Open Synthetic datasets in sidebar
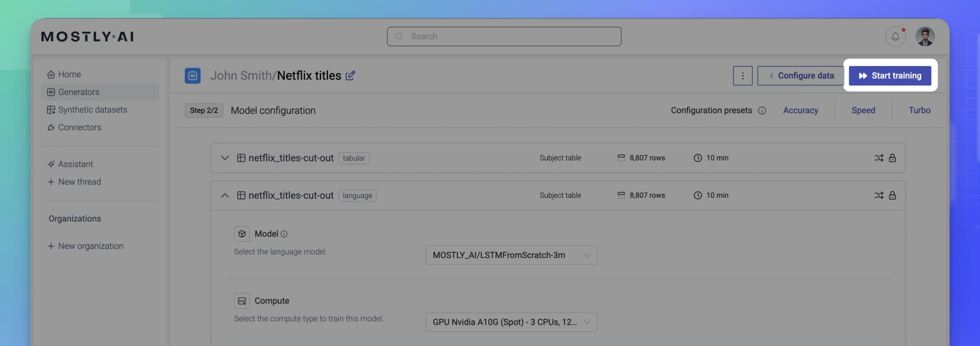This screenshot has width=980, height=346. [x=100, y=110]
